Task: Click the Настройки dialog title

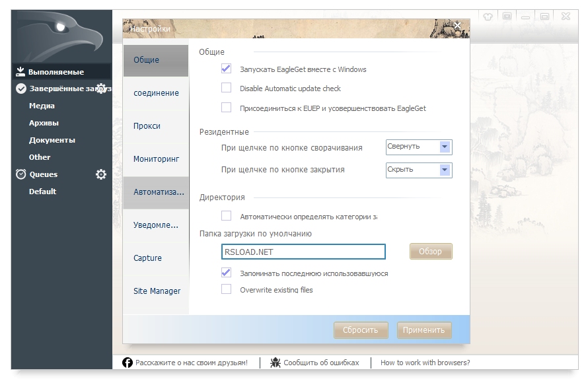Action: point(150,28)
